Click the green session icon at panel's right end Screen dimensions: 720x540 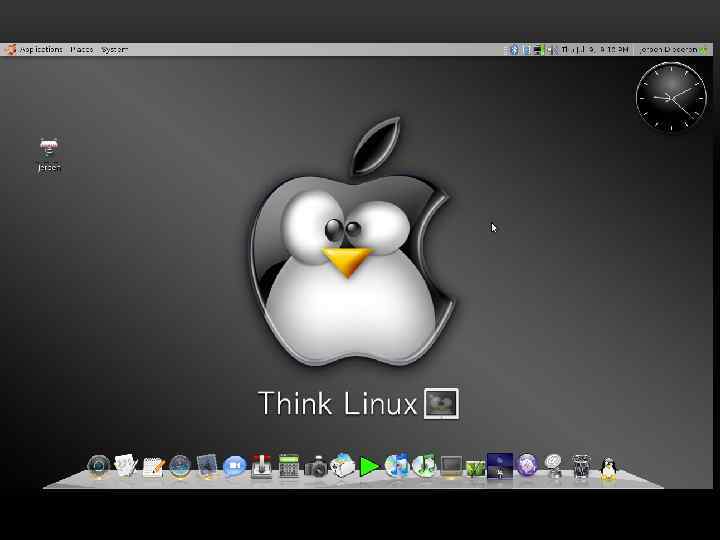703,50
